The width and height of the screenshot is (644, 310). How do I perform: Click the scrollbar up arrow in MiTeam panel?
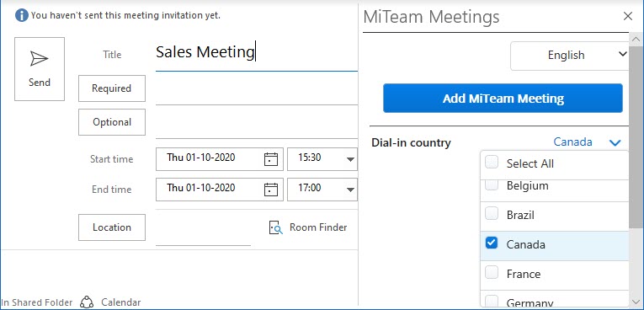(636, 40)
